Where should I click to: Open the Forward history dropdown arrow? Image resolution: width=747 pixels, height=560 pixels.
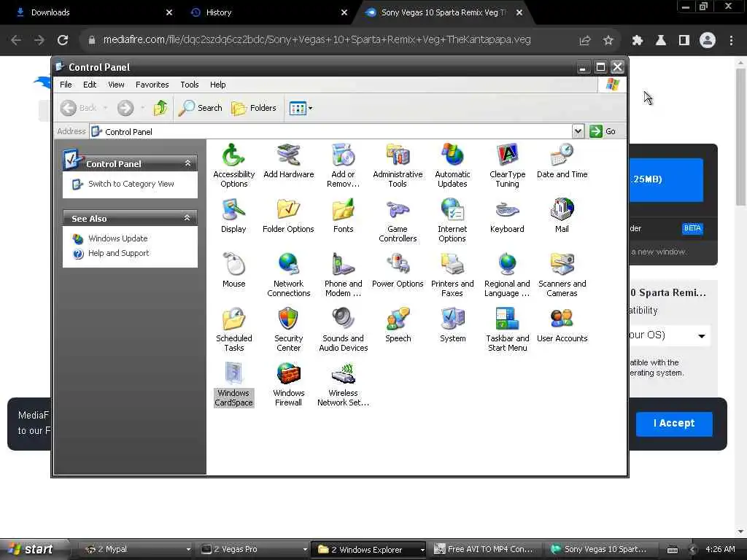[142, 108]
